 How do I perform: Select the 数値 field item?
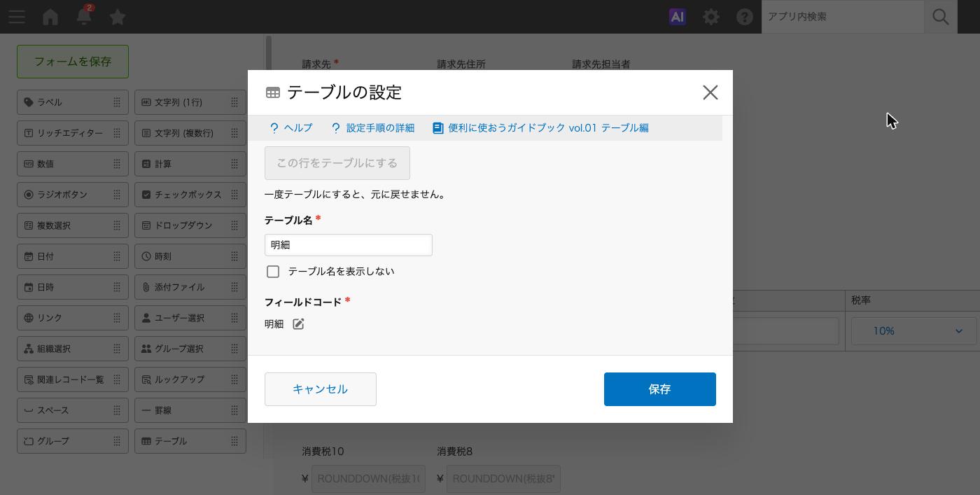[73, 164]
